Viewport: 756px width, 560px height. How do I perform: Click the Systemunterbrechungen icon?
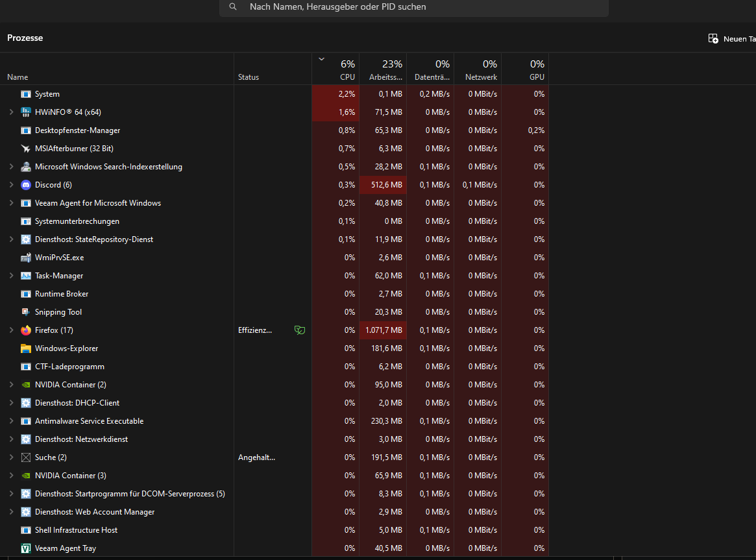tap(26, 221)
